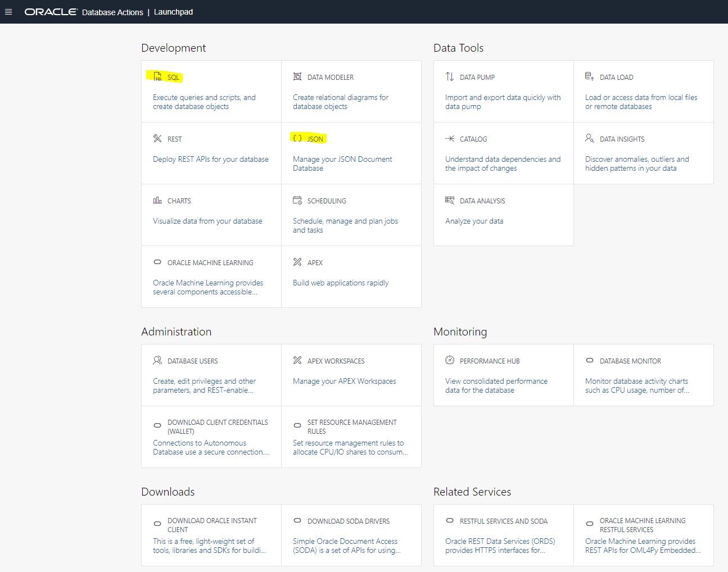This screenshot has height=572, width=728.
Task: Open the Charts bar-graph icon
Action: point(157,200)
